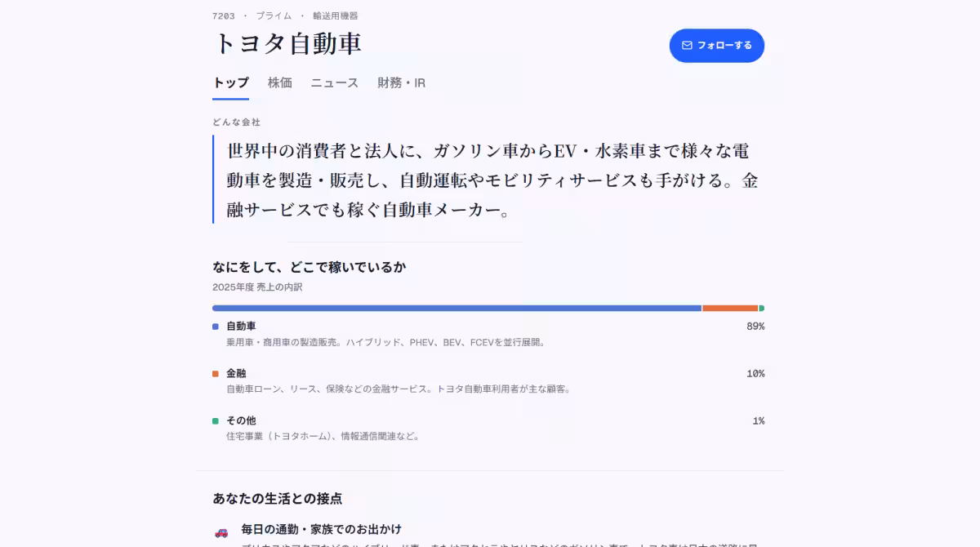Click the orange 金融 bar segment
This screenshot has height=547, width=980.
point(730,309)
